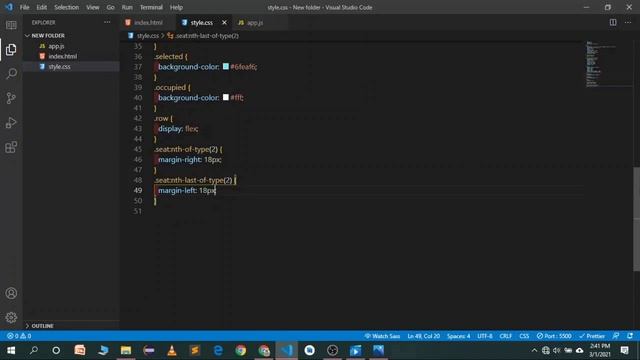Open the View menu

click(93, 7)
